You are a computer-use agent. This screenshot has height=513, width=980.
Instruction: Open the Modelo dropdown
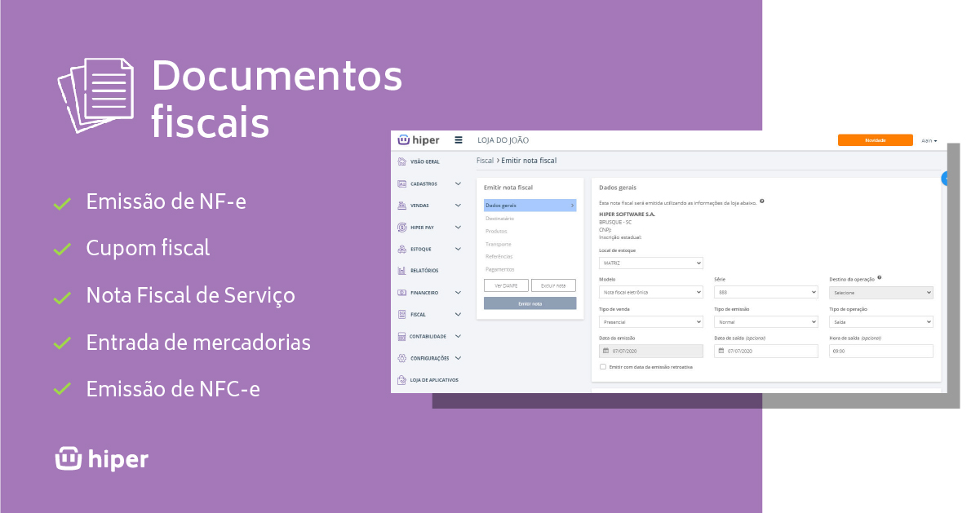point(650,292)
